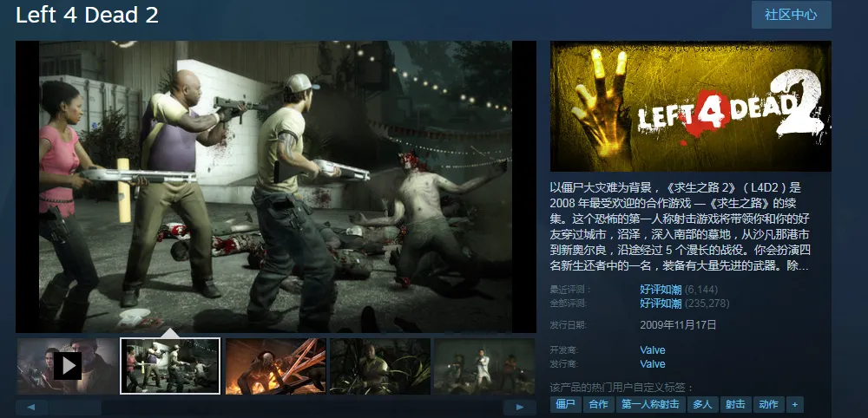
Task: Select the 第一人称射击 tag
Action: pos(650,404)
